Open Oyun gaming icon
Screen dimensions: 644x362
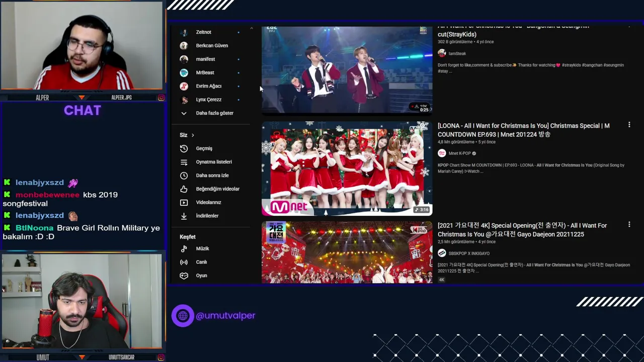click(x=184, y=276)
